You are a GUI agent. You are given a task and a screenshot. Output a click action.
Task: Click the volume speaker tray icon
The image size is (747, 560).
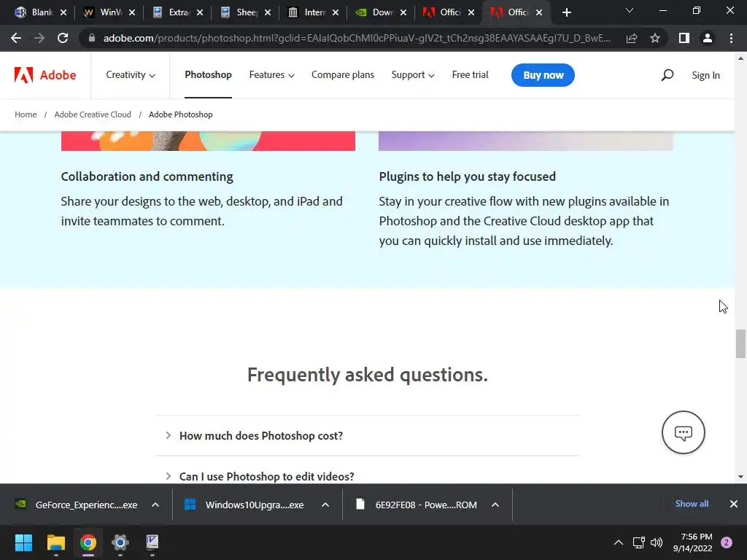pyautogui.click(x=657, y=542)
